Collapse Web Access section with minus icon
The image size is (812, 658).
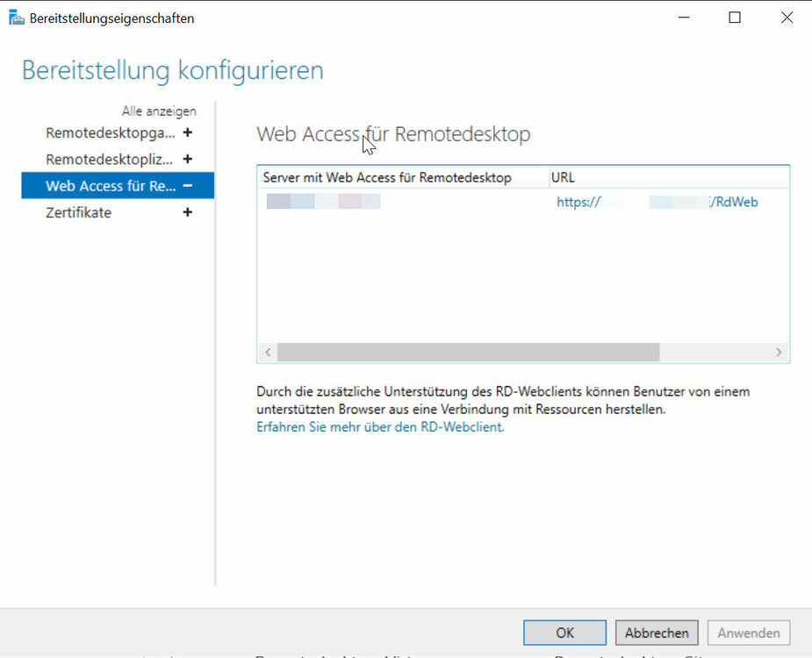coord(187,186)
